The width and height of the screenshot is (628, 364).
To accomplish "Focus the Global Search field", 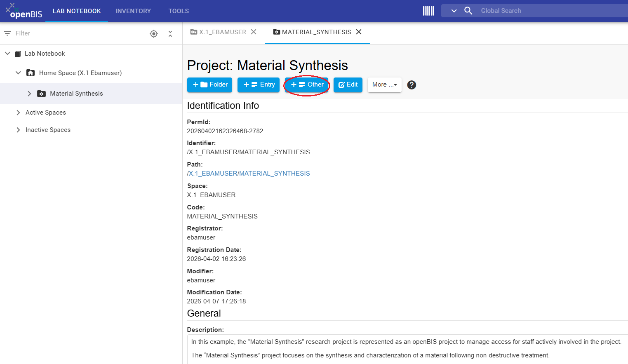I will (553, 11).
